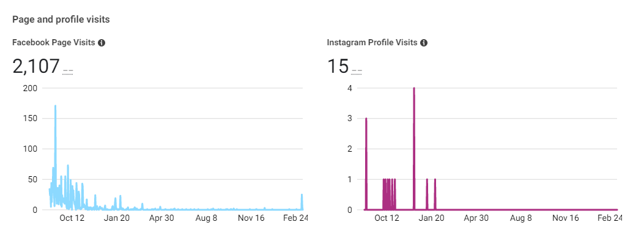
Task: Click the 15 Instagram visits total
Action: click(x=338, y=66)
